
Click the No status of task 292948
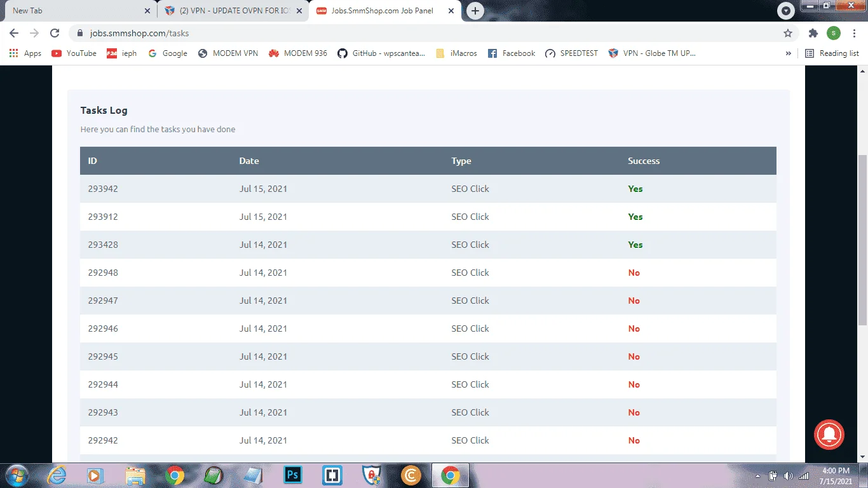[634, 273]
